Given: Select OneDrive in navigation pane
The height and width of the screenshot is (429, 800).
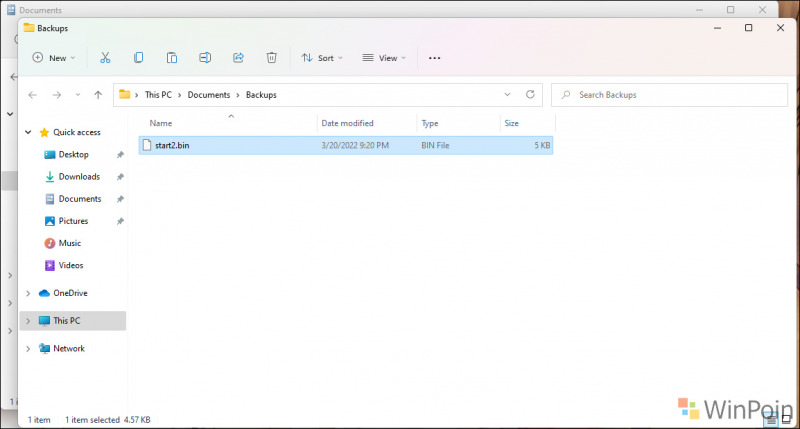Looking at the screenshot, I should point(70,293).
